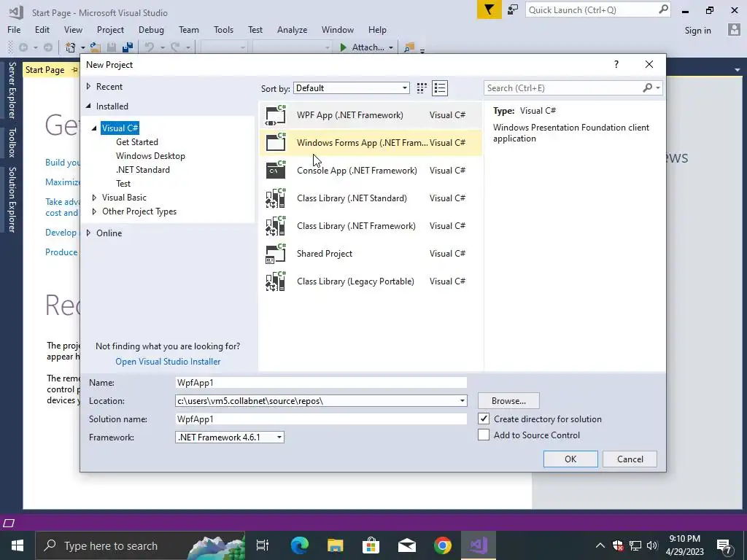This screenshot has height=560, width=747.
Task: Open the New Project dialog help button
Action: [x=616, y=64]
